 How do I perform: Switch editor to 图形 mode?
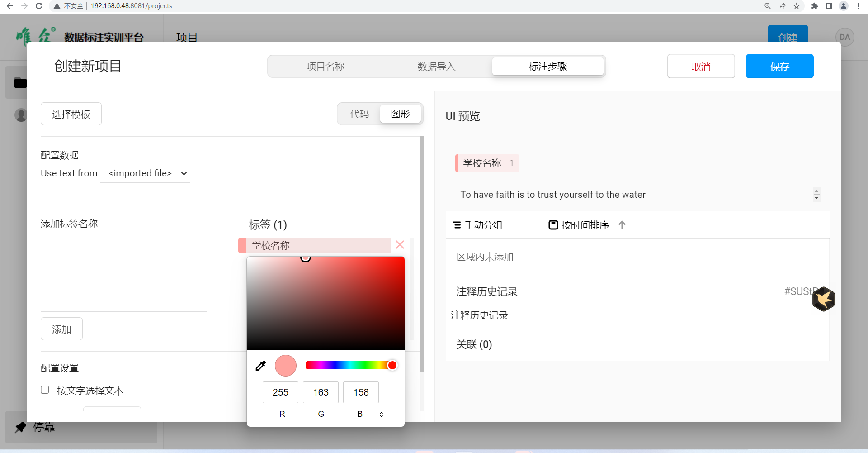pos(400,114)
